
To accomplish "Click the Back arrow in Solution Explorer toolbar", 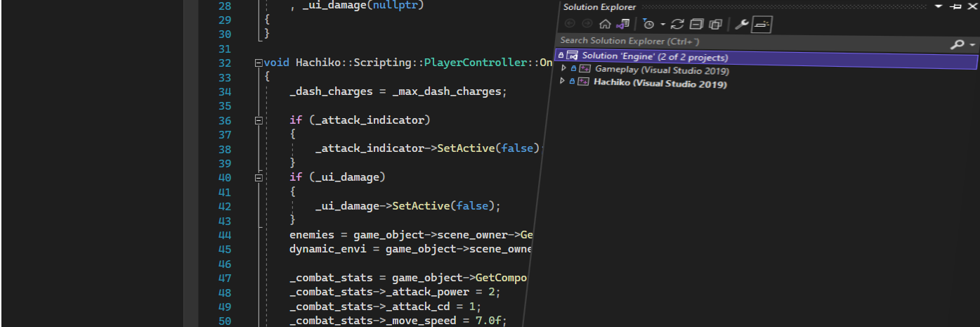I will pyautogui.click(x=570, y=25).
